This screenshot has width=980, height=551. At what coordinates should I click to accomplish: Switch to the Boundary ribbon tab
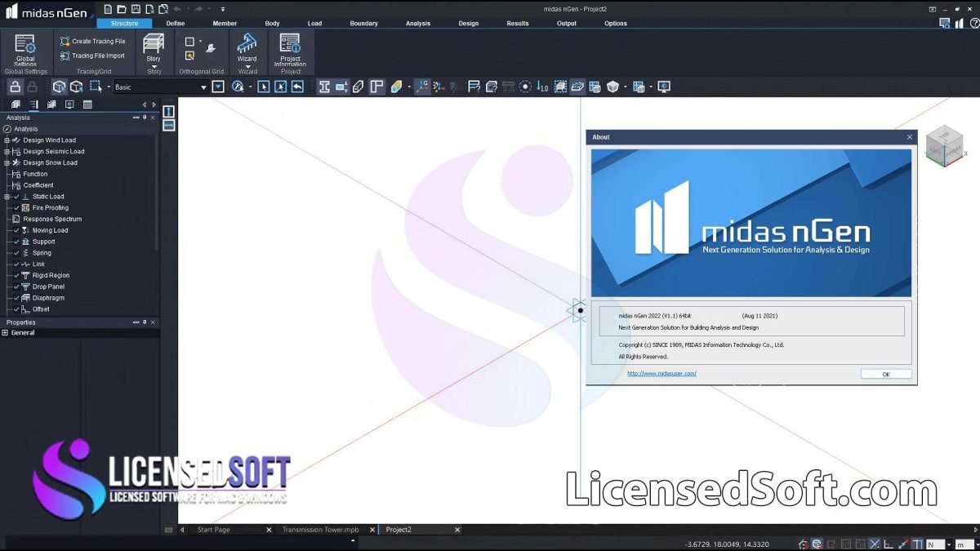363,24
